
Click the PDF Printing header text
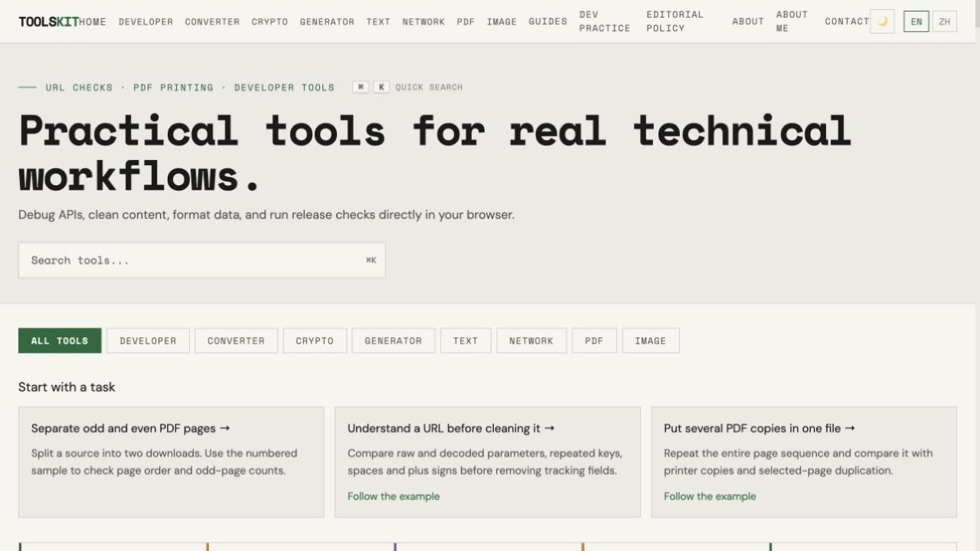pyautogui.click(x=174, y=87)
